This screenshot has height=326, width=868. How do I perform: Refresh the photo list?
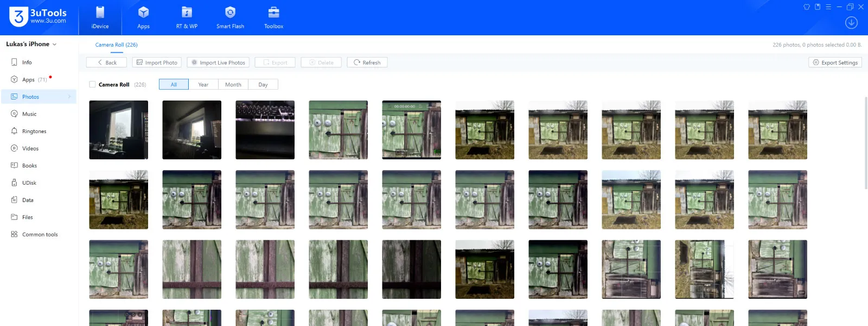click(x=367, y=62)
